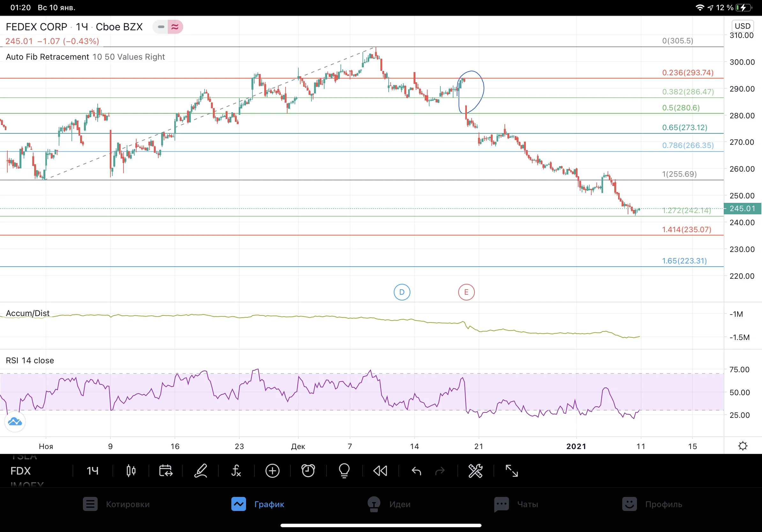Select the 0.65(273.12) Fib level label
Image resolution: width=762 pixels, height=532 pixels.
tap(685, 128)
